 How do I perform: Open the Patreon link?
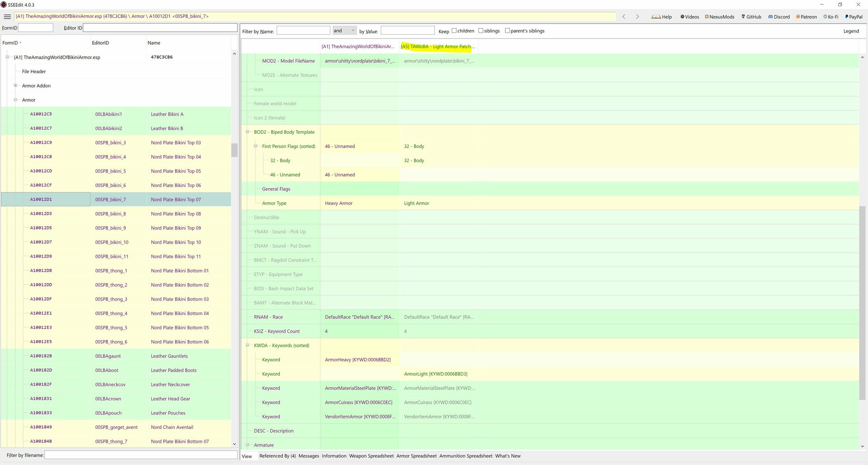pyautogui.click(x=807, y=17)
